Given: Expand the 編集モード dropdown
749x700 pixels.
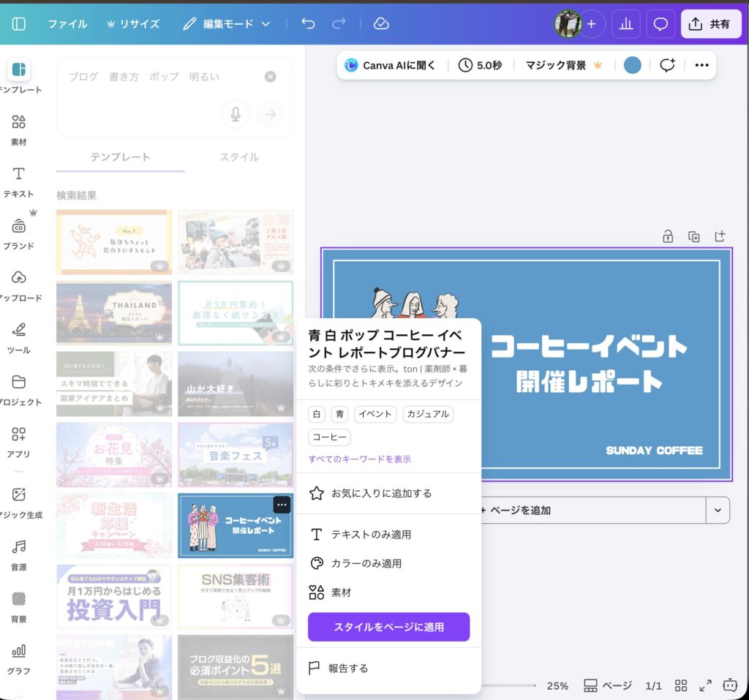Looking at the screenshot, I should click(227, 24).
